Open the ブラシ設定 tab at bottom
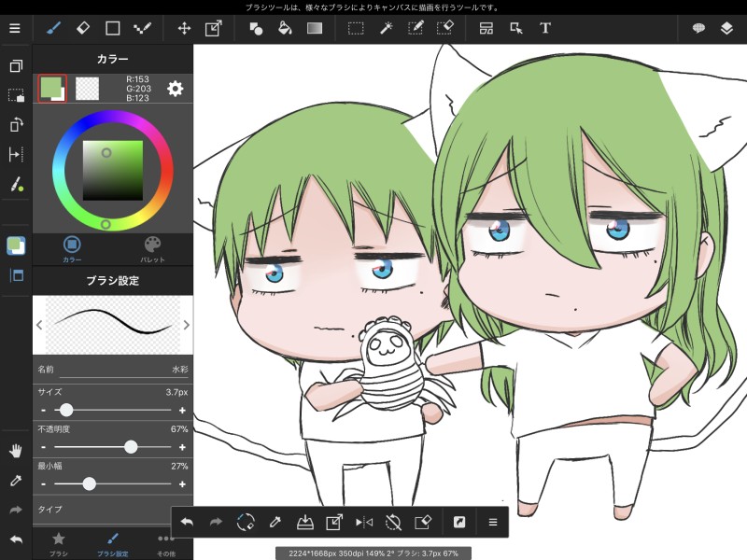 point(113,544)
